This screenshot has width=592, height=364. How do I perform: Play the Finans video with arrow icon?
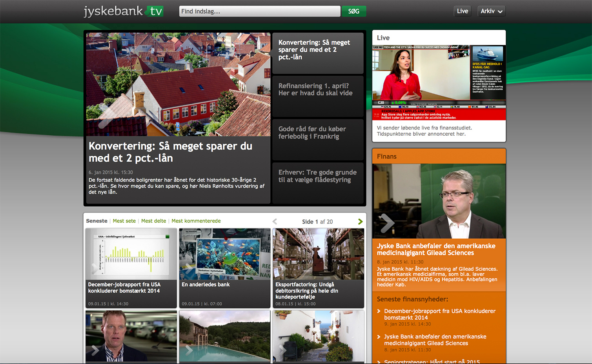click(x=387, y=223)
